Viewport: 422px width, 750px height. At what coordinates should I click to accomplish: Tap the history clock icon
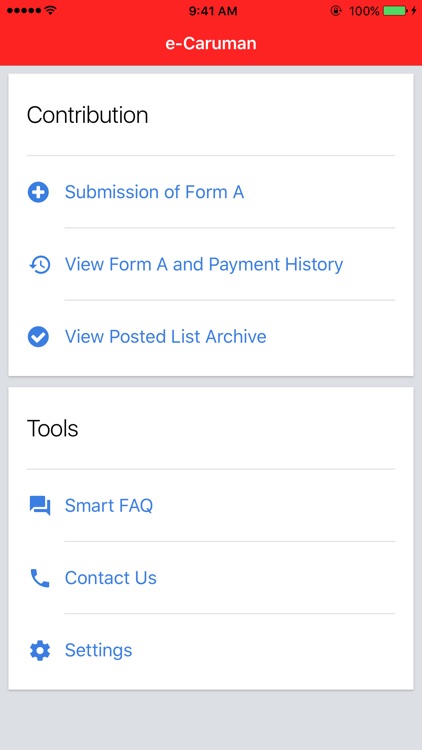pyautogui.click(x=39, y=265)
